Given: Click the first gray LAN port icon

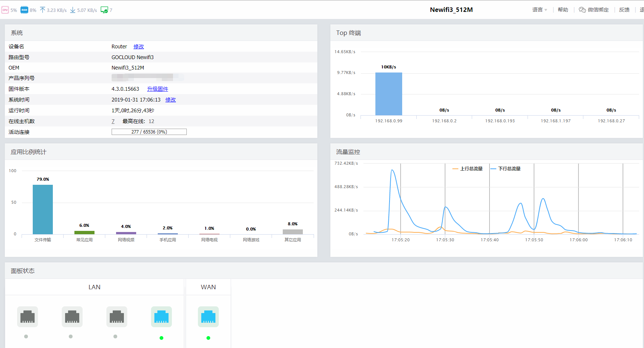Looking at the screenshot, I should click(28, 317).
